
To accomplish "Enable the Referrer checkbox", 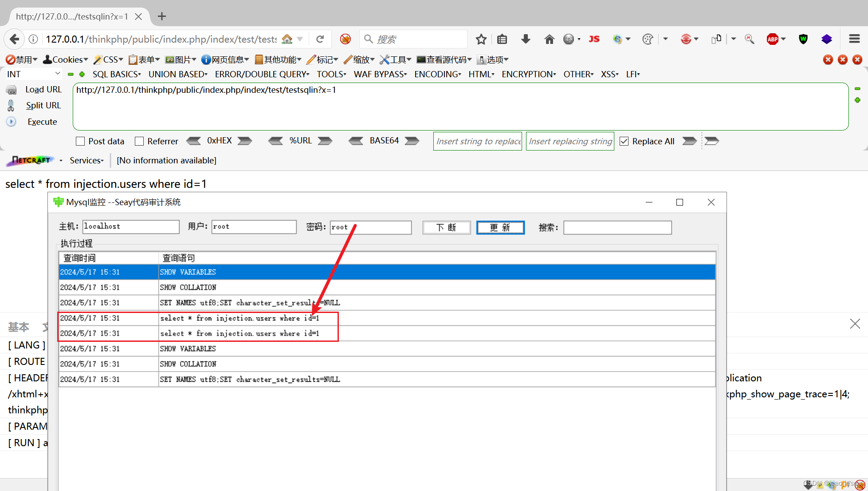I will coord(139,141).
